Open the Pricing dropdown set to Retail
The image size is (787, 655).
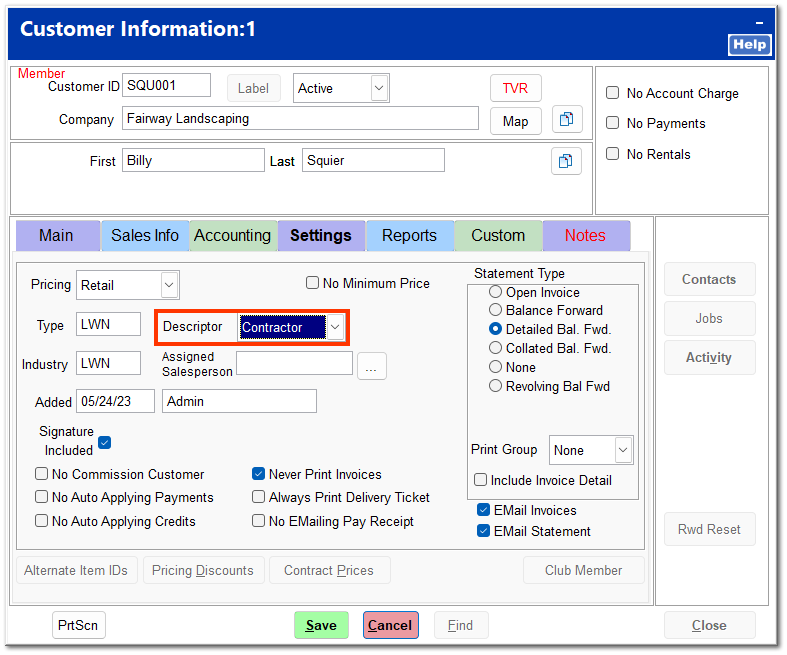(169, 285)
